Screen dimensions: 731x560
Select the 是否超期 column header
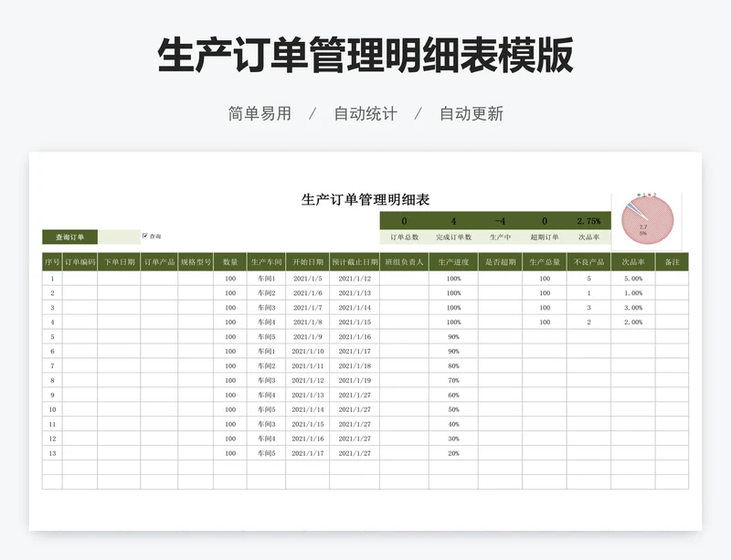pos(500,262)
